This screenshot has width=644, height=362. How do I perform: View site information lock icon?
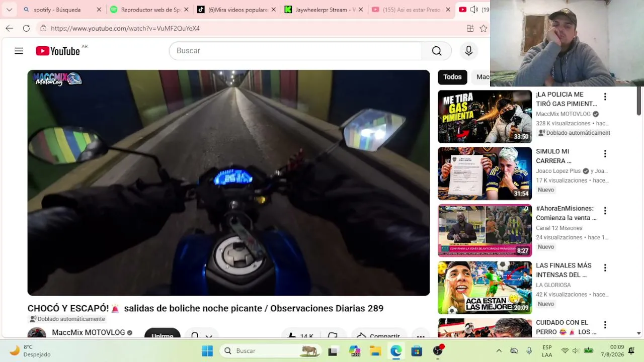(x=43, y=28)
